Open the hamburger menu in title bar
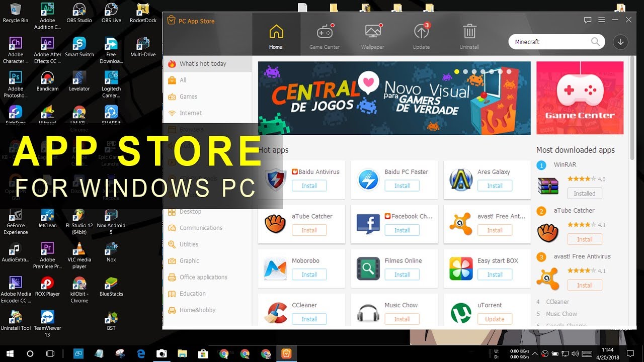644x362 pixels. [x=601, y=20]
